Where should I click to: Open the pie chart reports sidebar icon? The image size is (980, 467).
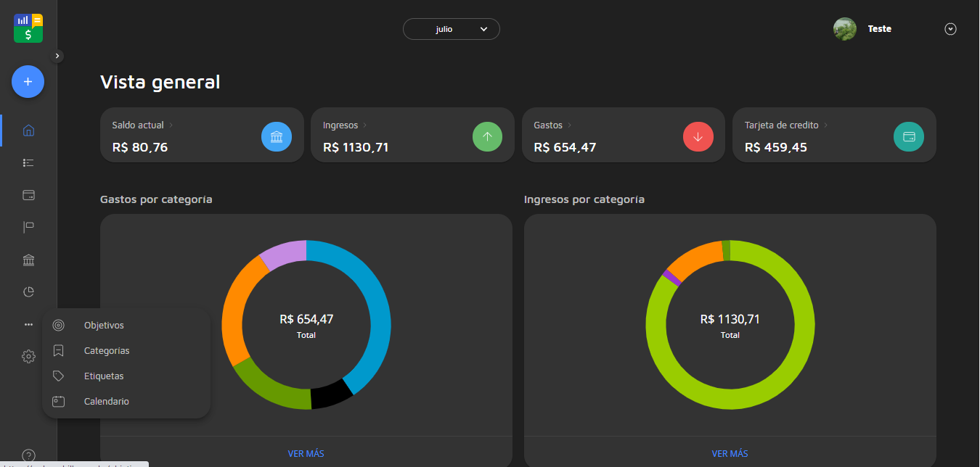click(x=28, y=292)
